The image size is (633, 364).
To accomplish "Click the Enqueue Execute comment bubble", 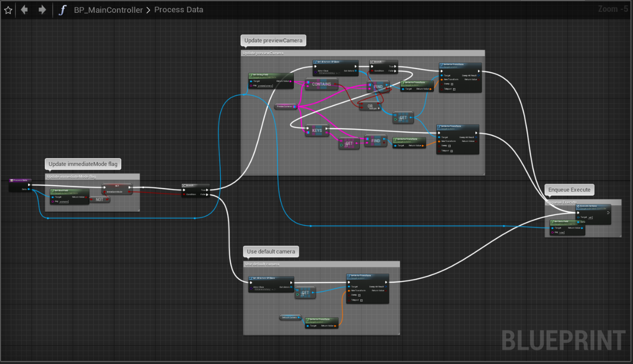I will (570, 190).
